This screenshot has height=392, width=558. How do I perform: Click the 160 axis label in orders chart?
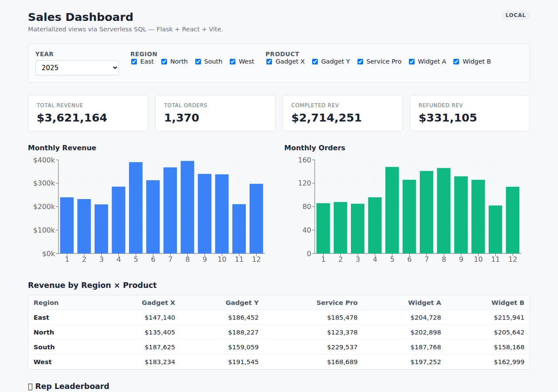click(x=305, y=160)
